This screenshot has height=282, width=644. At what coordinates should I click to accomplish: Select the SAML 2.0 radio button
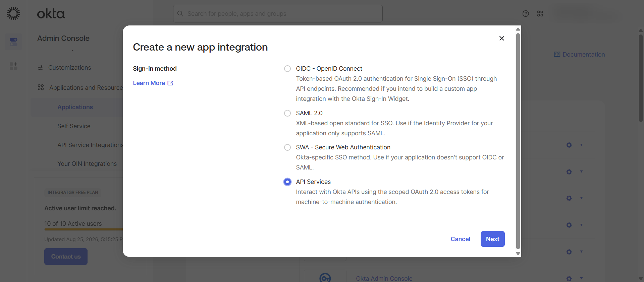point(287,113)
